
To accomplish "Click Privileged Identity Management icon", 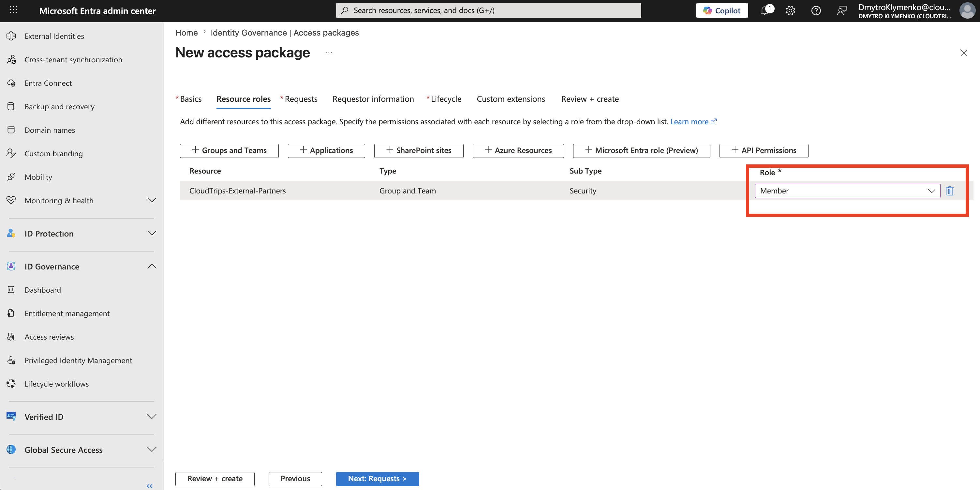I will pyautogui.click(x=11, y=360).
